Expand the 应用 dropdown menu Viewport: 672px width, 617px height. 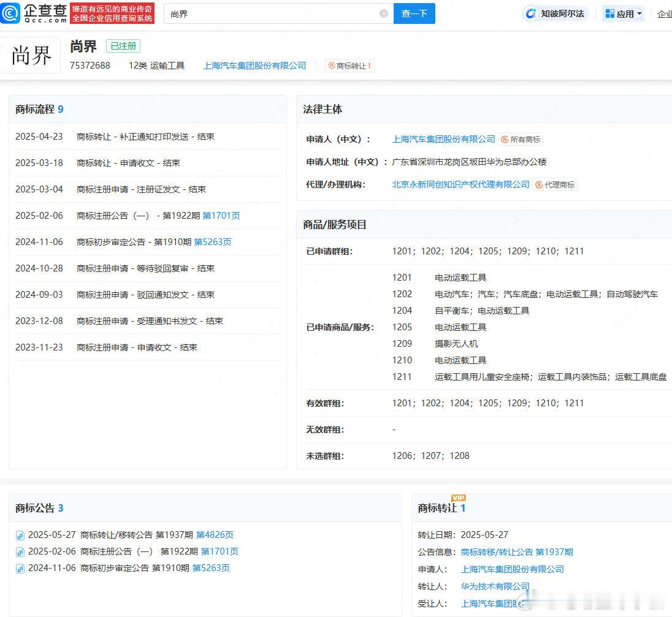coord(623,13)
